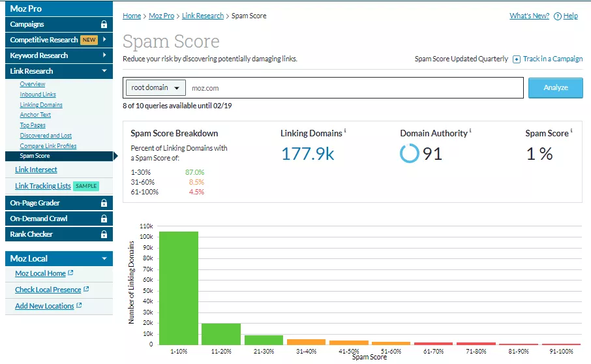Open Add New Locations link
The width and height of the screenshot is (591, 364).
coord(44,306)
